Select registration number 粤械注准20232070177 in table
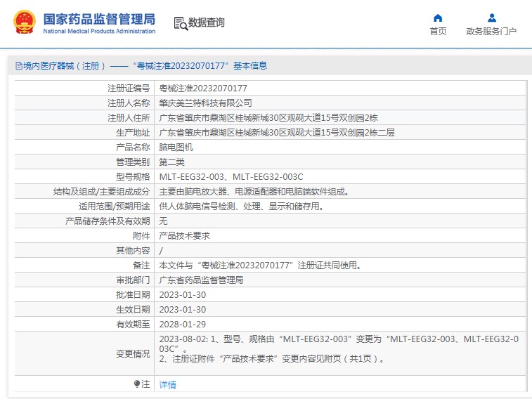Screen dimensions: 532x399 point(203,89)
